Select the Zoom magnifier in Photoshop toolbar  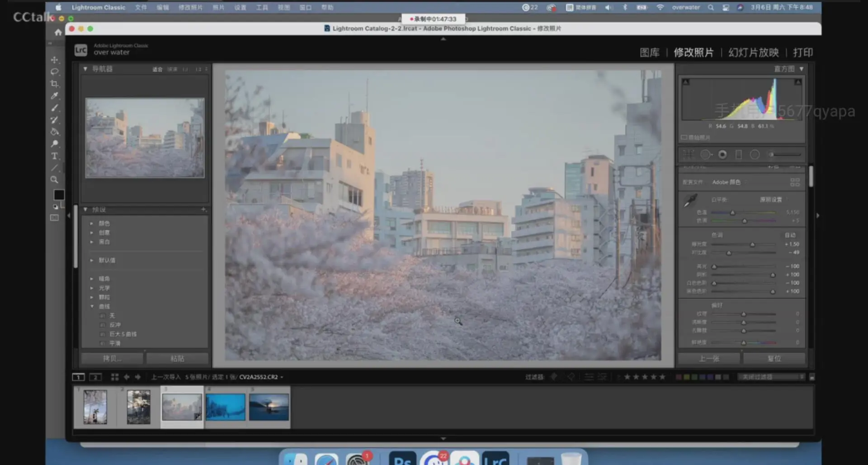[x=55, y=180]
